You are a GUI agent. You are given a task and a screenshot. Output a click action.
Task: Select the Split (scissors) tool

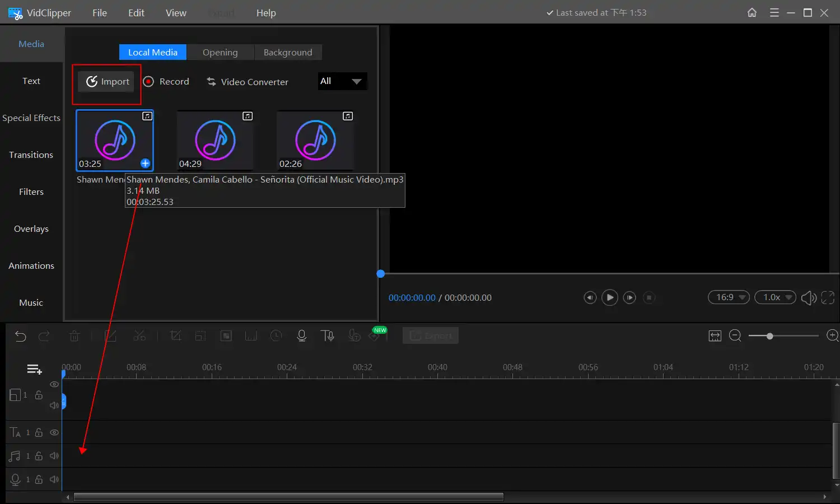pos(140,335)
